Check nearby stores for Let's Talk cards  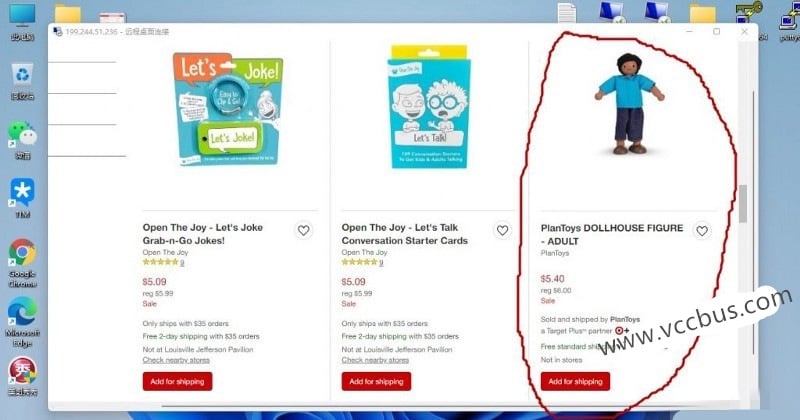click(x=375, y=360)
